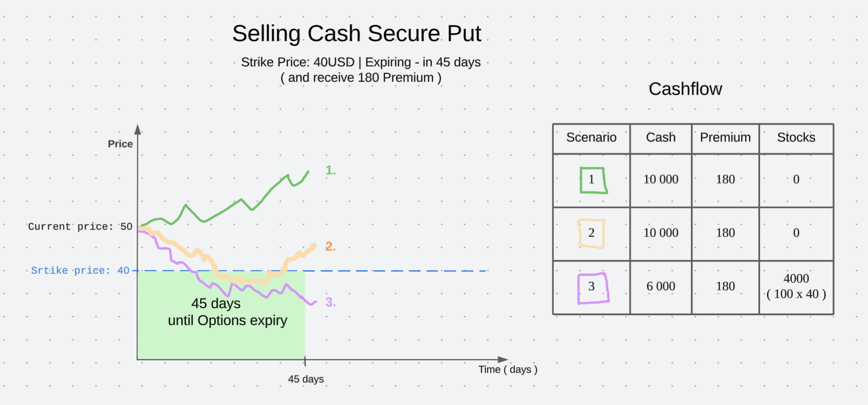Click the "Scenario" column header
868x405 pixels.
(591, 138)
